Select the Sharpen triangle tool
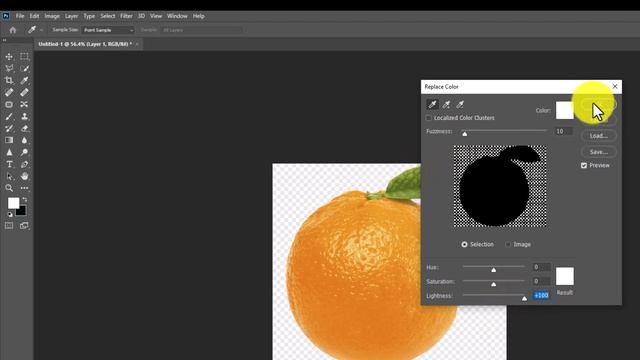The image size is (640, 360). (9, 152)
